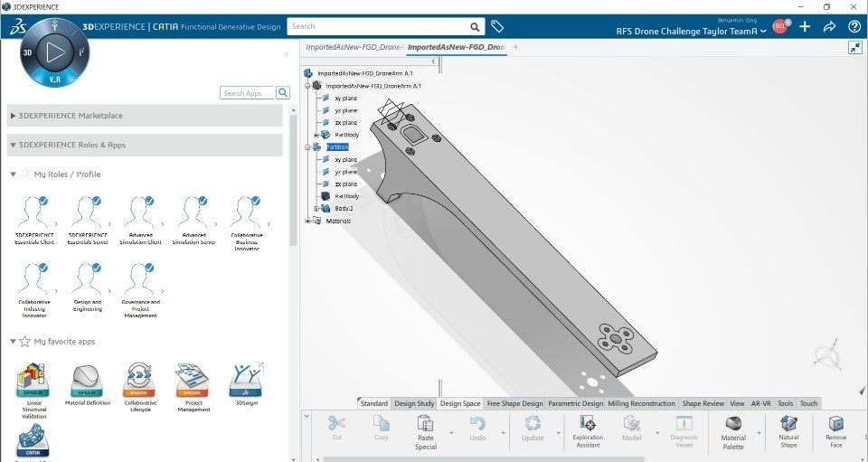Screen dimensions: 868x462
Task: Launch Collaborative Lifecycle app
Action: (x=140, y=388)
